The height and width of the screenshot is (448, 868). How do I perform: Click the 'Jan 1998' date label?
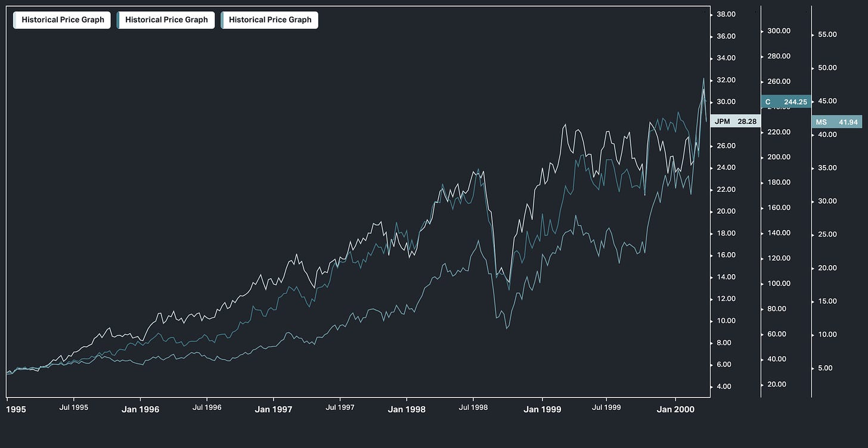[x=407, y=409]
